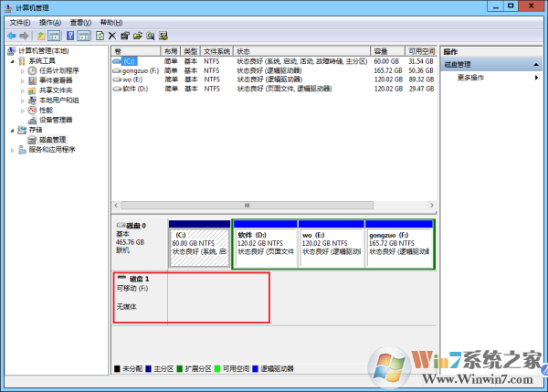
Task: Click the Refresh toolbar icon
Action: click(100, 36)
